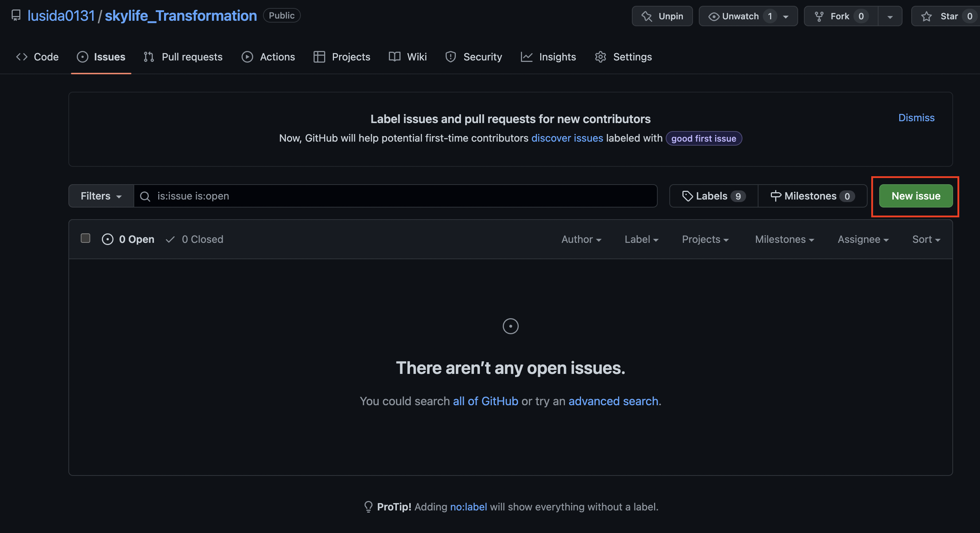The height and width of the screenshot is (533, 980).
Task: Dismiss the new contributors banner
Action: [916, 118]
